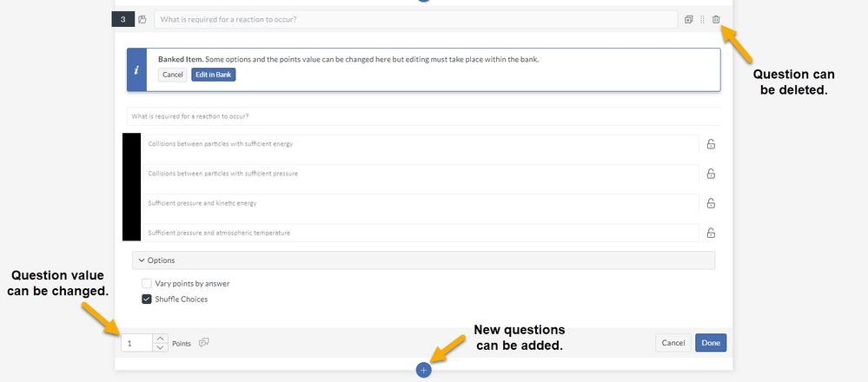Click the item bank icon beside number 3
The width and height of the screenshot is (868, 382).
[142, 19]
